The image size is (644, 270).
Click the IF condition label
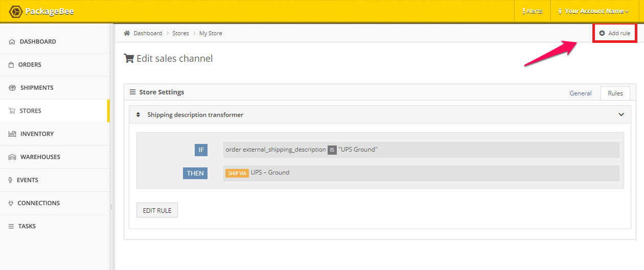(x=201, y=150)
